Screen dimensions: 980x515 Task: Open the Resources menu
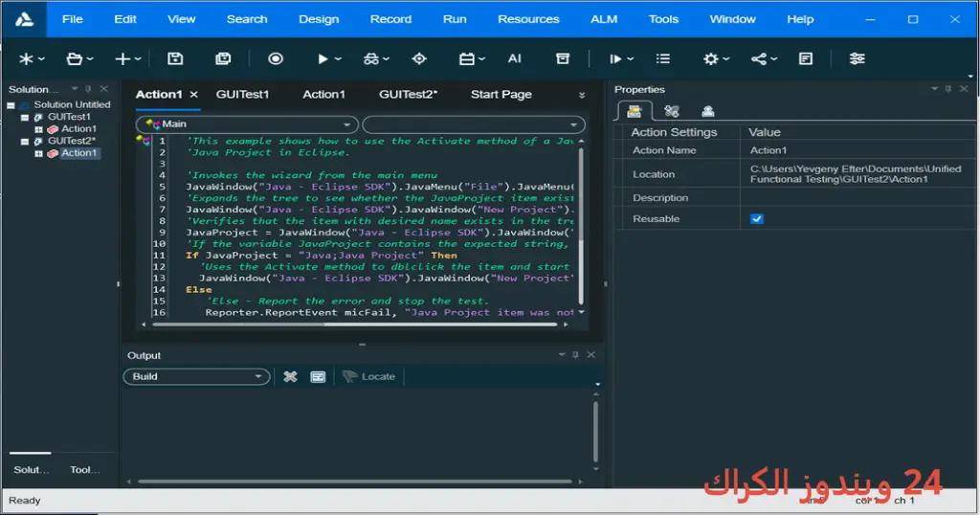pos(528,19)
